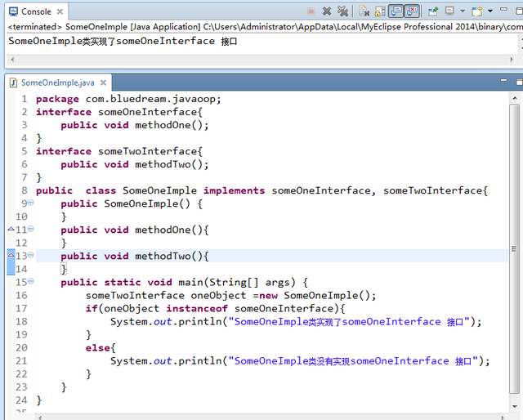The height and width of the screenshot is (420, 523).
Task: Click the Console tab monitor icon
Action: tap(13, 11)
